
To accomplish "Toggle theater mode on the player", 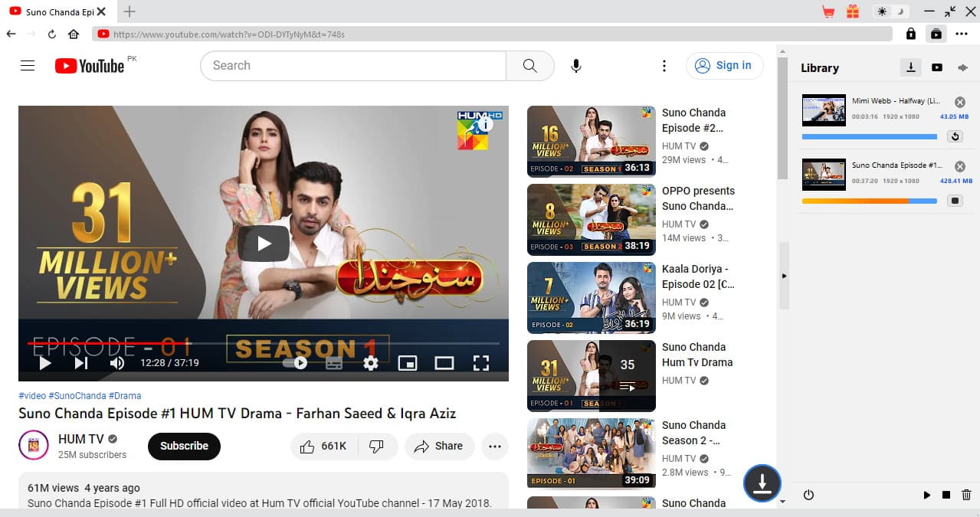I will coord(444,363).
